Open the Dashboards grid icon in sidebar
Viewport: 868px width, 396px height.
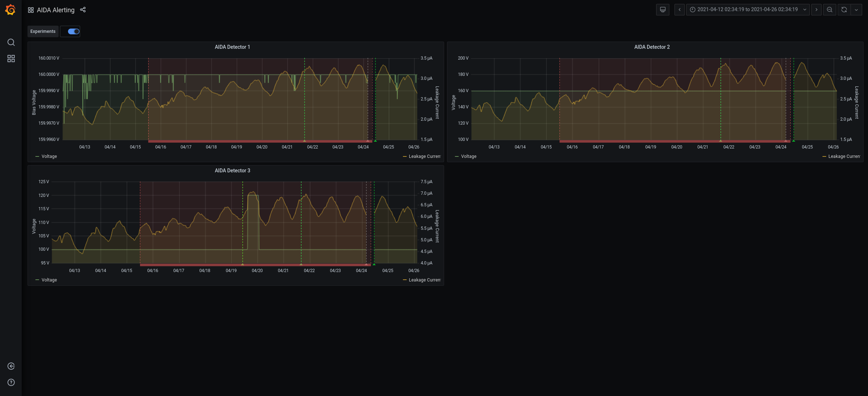[x=11, y=59]
